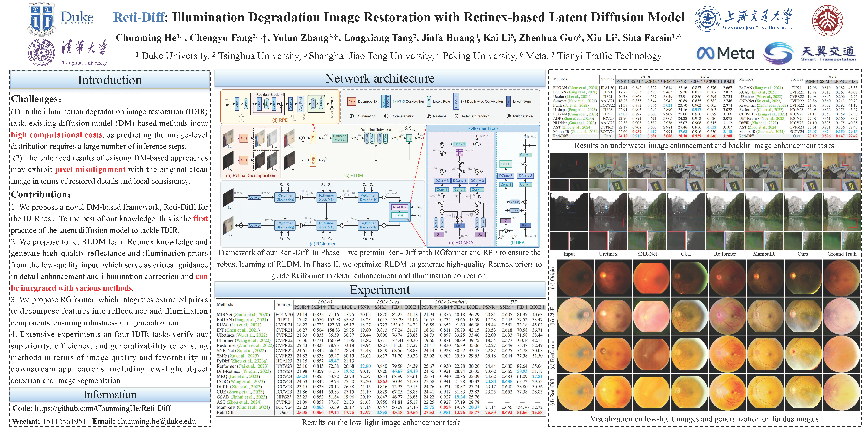868x434 pixels.
Task: Click the chunming.he@duke.edu email address
Action: [156, 422]
